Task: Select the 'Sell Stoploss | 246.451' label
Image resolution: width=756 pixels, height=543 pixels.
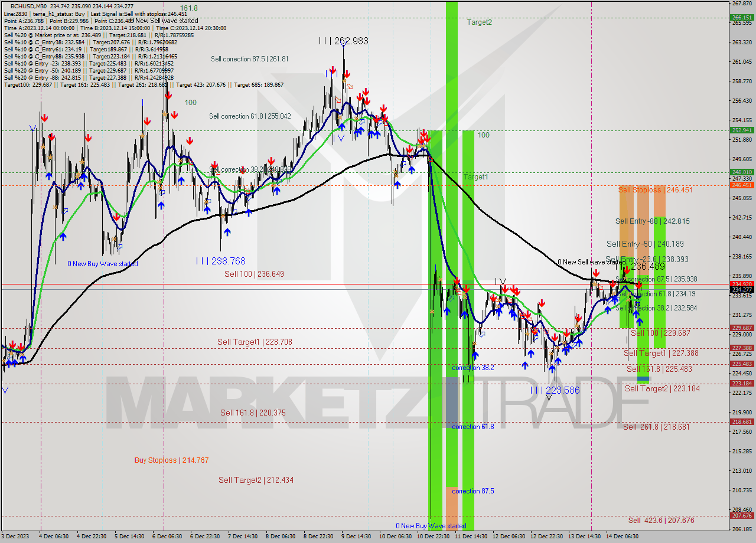Action: point(656,190)
